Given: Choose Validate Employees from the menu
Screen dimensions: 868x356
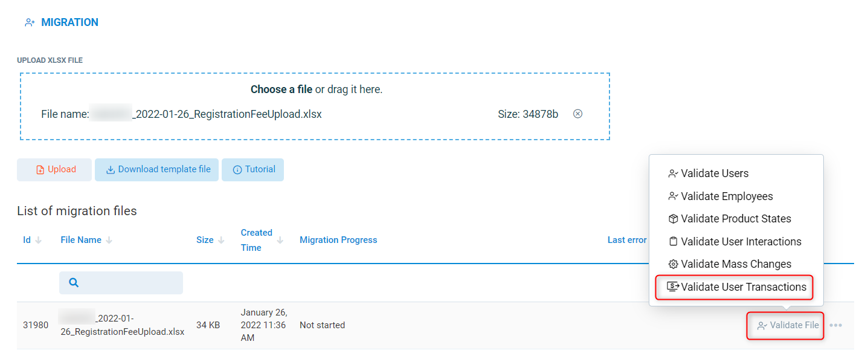Looking at the screenshot, I should pyautogui.click(x=726, y=196).
